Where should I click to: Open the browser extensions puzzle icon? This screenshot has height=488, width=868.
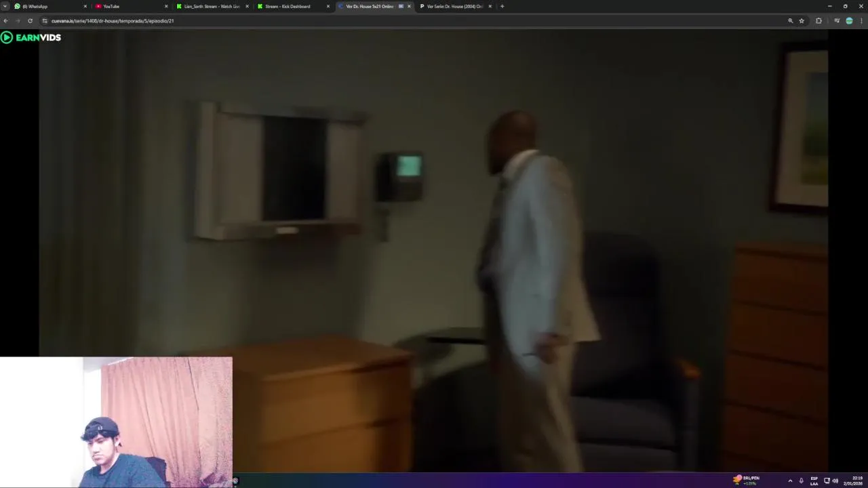tap(818, 21)
